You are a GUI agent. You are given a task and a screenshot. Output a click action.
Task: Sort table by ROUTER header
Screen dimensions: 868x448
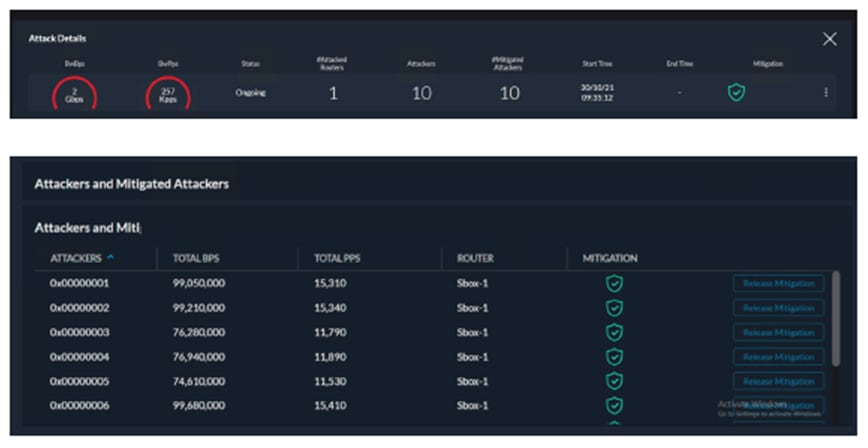click(x=475, y=258)
